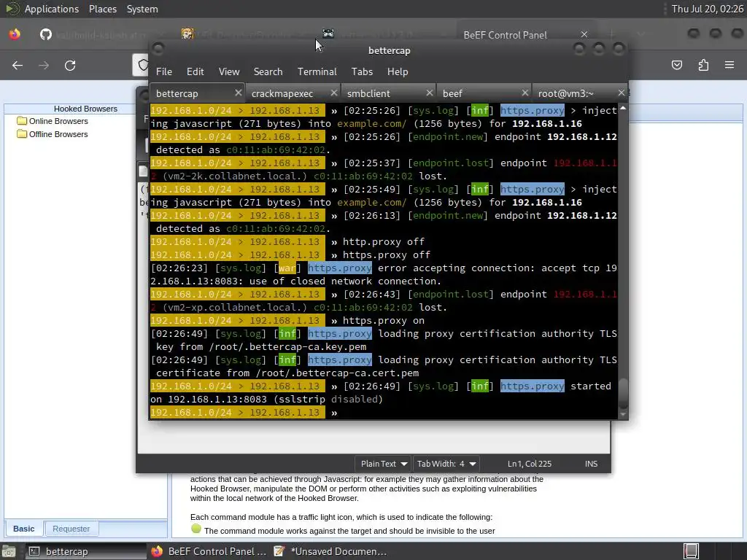Open the Search menu in terminal
The width and height of the screenshot is (747, 560).
[x=268, y=71]
